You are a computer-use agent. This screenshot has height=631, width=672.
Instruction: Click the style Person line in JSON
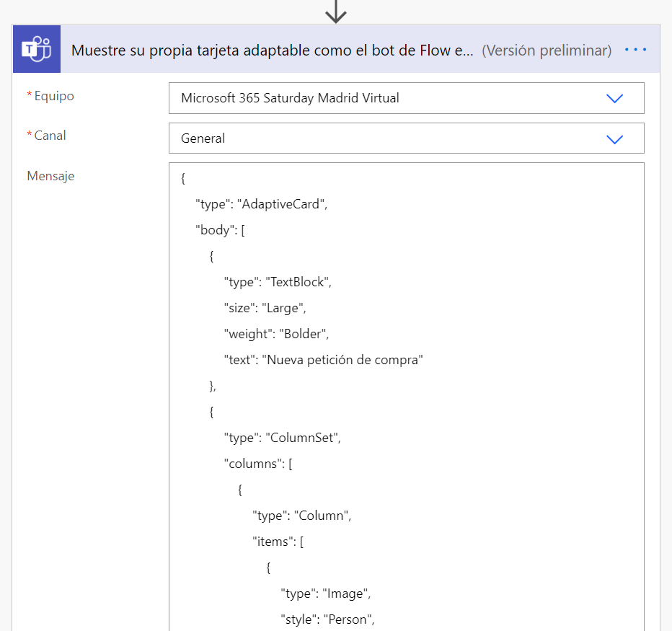coord(328,619)
